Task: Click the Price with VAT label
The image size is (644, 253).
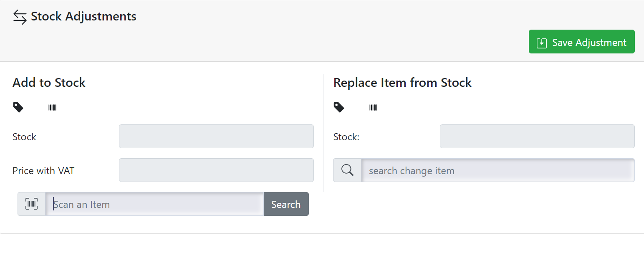Action: tap(43, 170)
